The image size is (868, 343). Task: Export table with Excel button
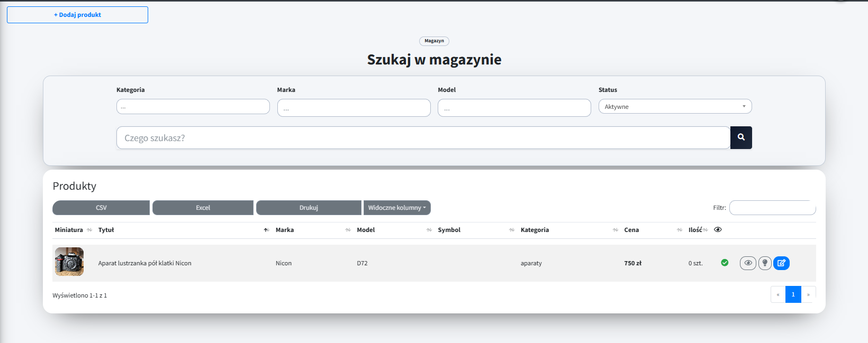coord(203,208)
